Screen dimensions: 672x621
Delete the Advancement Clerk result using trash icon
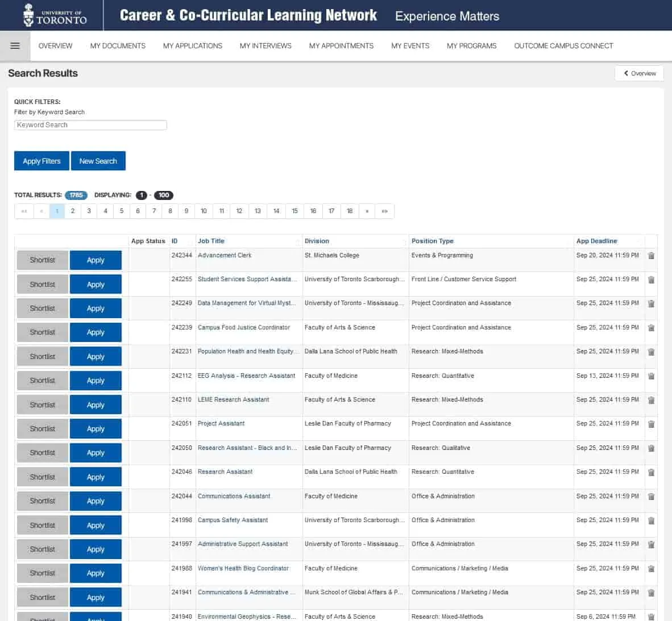[x=651, y=256]
